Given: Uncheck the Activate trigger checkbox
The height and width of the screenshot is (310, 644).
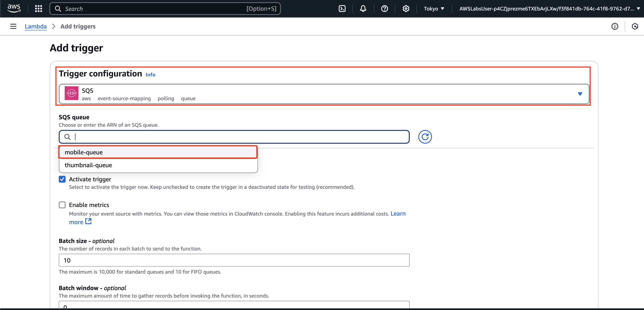Looking at the screenshot, I should point(62,179).
